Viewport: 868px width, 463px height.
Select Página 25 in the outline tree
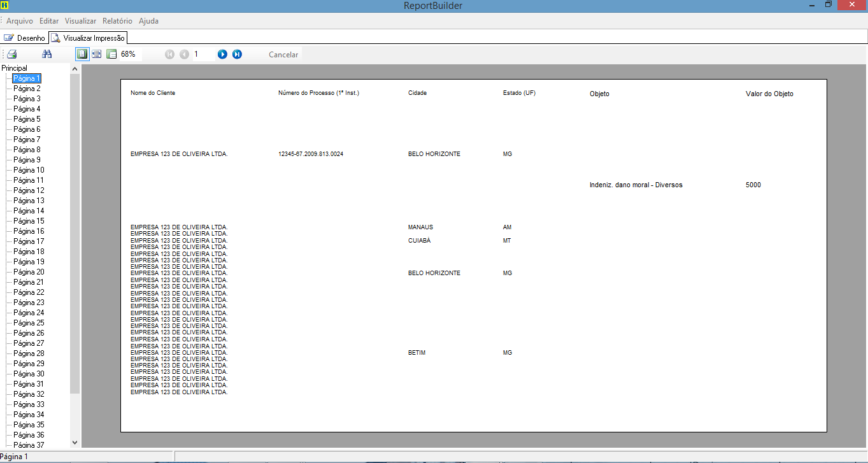coord(29,323)
